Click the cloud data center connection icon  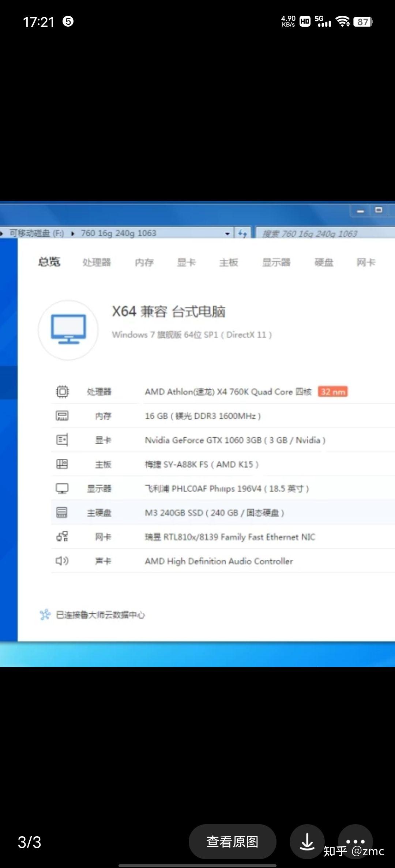click(45, 615)
